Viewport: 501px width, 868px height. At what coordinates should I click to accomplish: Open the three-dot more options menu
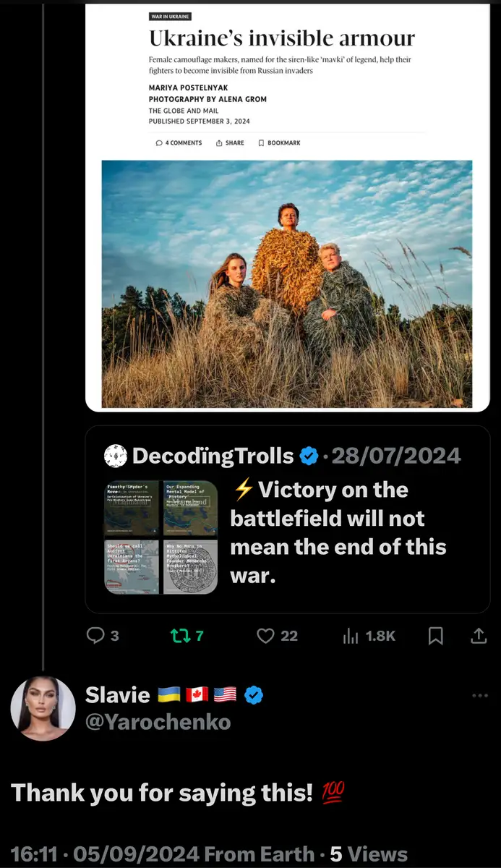(479, 696)
